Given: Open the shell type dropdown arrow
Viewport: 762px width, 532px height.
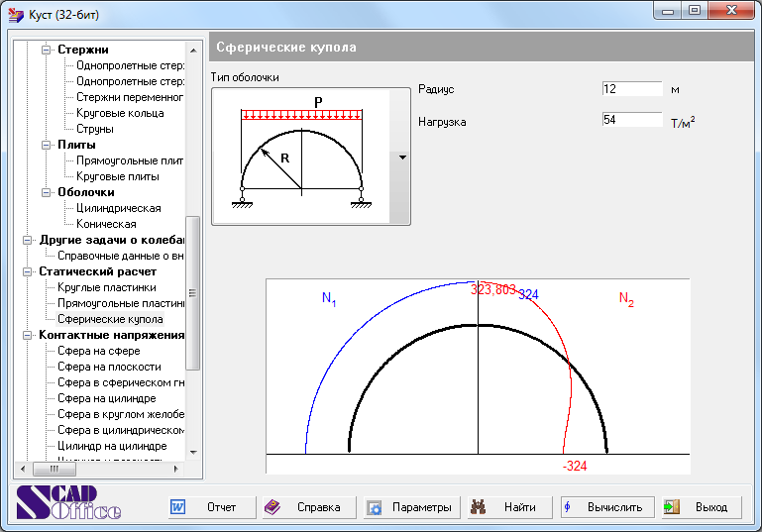Looking at the screenshot, I should [401, 157].
